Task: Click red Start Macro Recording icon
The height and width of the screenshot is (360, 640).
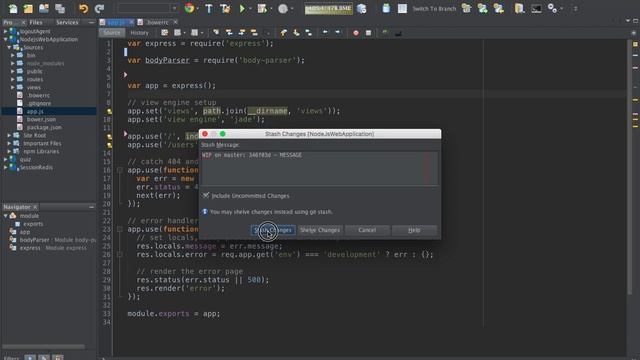Action: coord(356,33)
